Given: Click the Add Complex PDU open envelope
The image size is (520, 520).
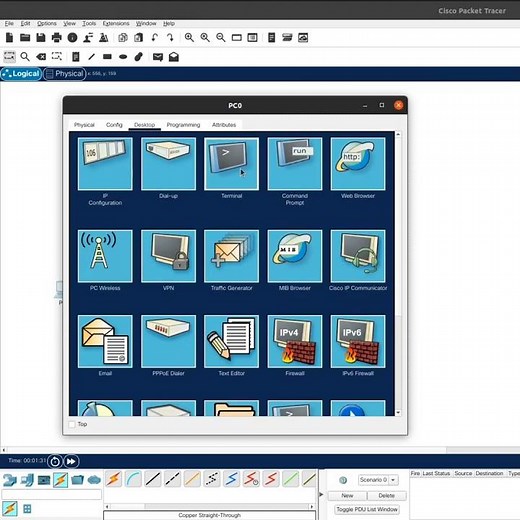Looking at the screenshot, I should [174, 57].
